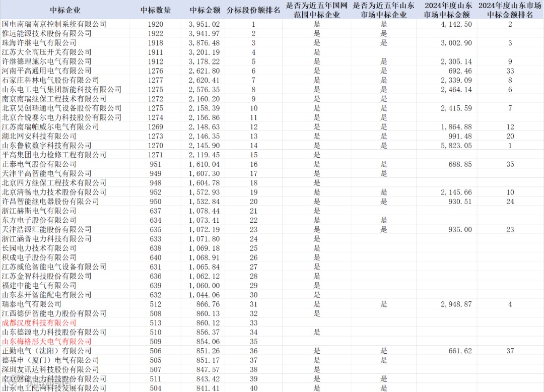The image size is (544, 392).
Task: Click cell 南京南瑞继保工程技术有限公司
Action: (54, 99)
